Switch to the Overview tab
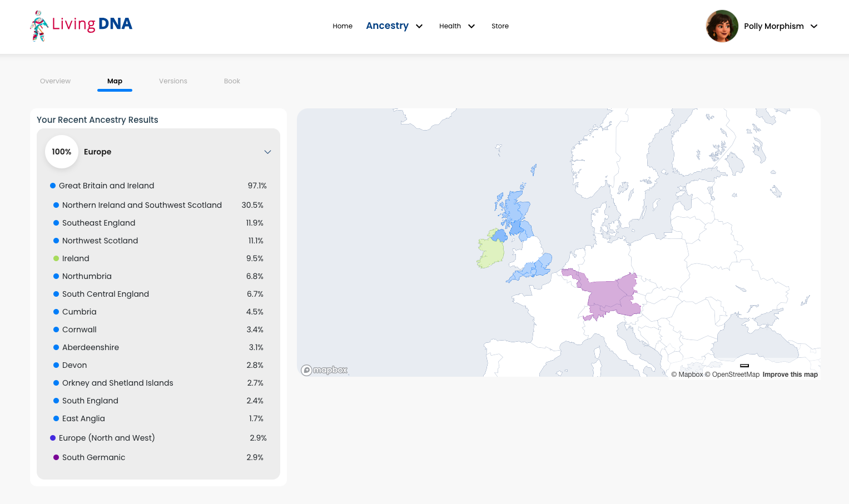Viewport: 849px width, 504px height. pos(55,81)
